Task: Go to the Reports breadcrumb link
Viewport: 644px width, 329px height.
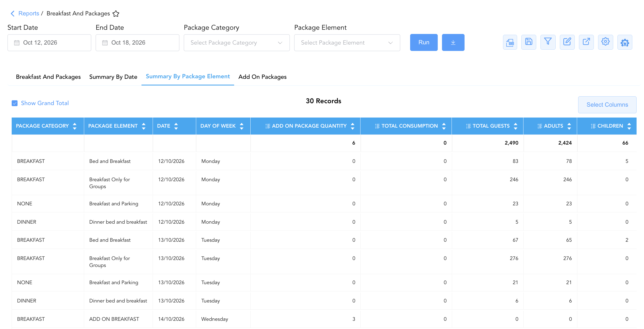Action: 29,14
